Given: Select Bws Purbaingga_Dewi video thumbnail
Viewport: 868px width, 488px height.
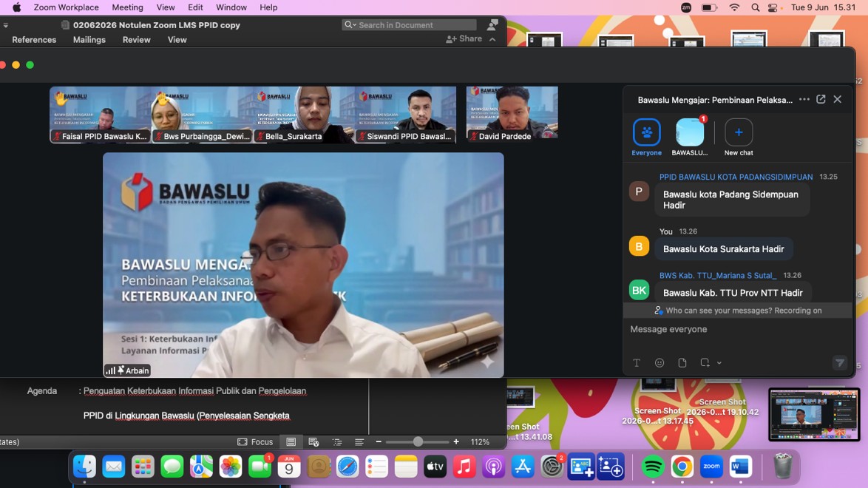Looking at the screenshot, I should 202,115.
